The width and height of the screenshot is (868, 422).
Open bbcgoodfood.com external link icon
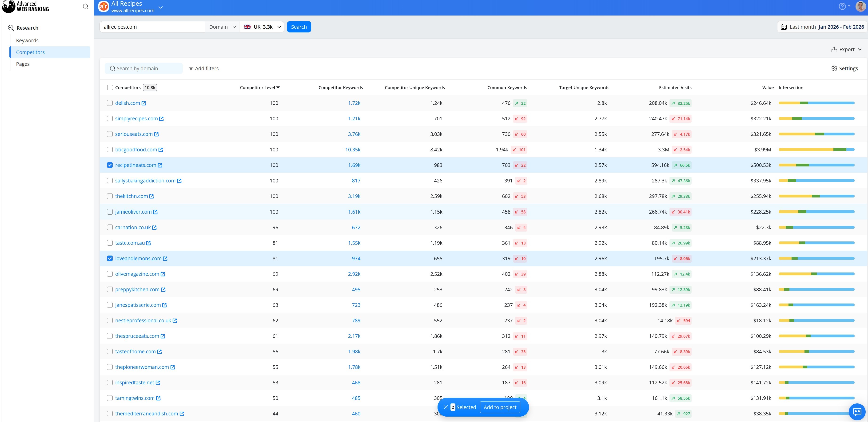tap(161, 150)
